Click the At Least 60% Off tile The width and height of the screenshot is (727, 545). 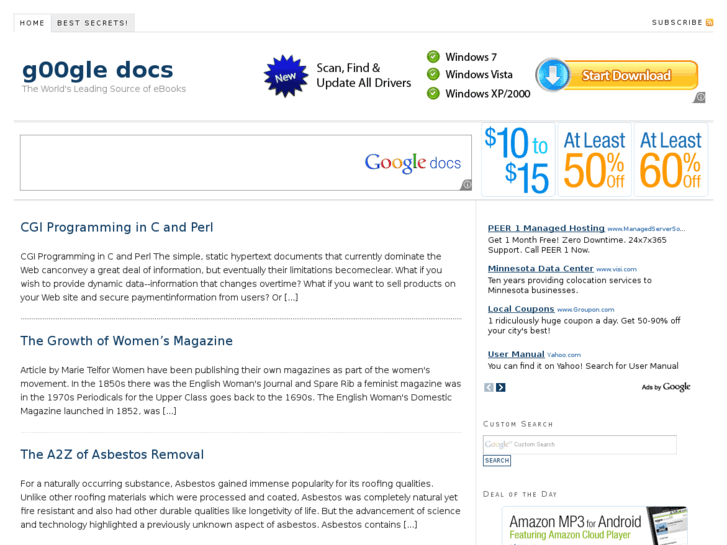671,160
